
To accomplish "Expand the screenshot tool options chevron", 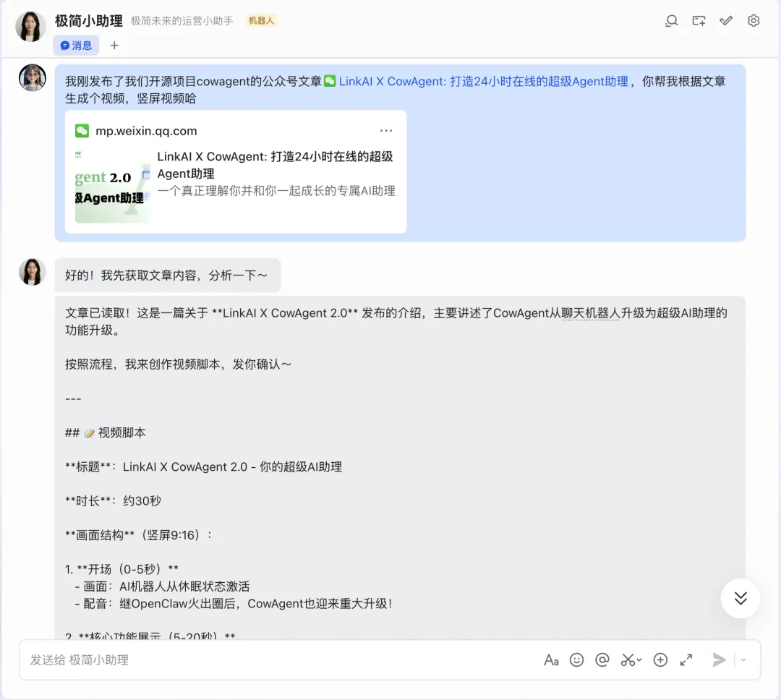I will click(x=639, y=660).
